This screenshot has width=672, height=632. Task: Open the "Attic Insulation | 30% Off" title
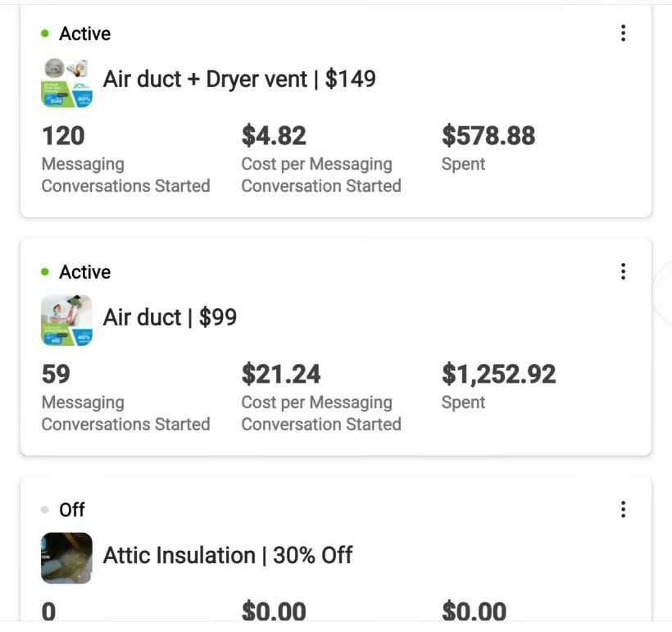click(228, 556)
